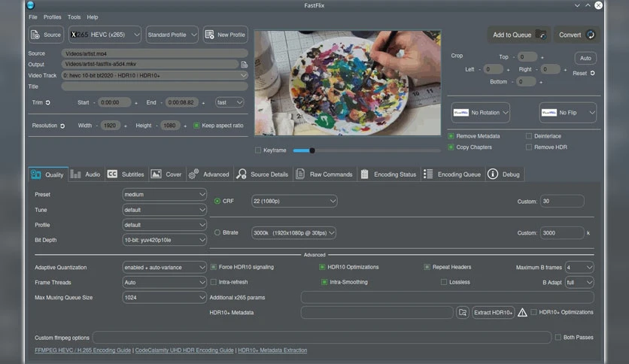Open the Advanced tab
629x364 pixels.
pos(209,174)
